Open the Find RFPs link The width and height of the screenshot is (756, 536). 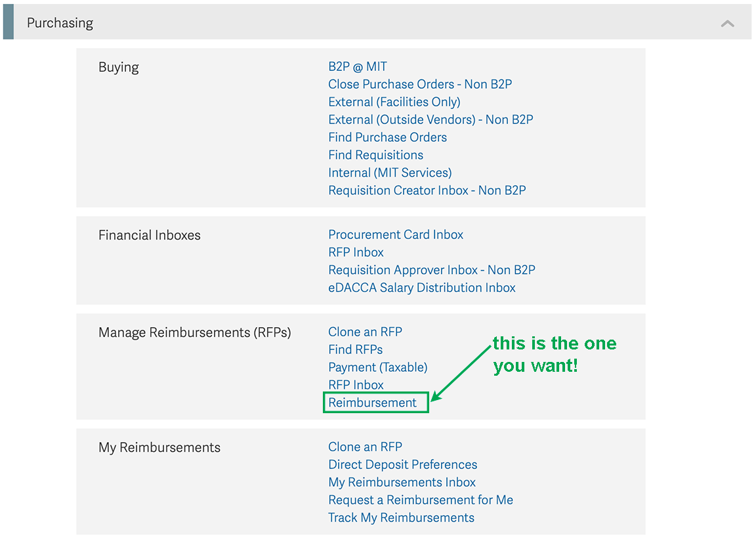click(355, 349)
